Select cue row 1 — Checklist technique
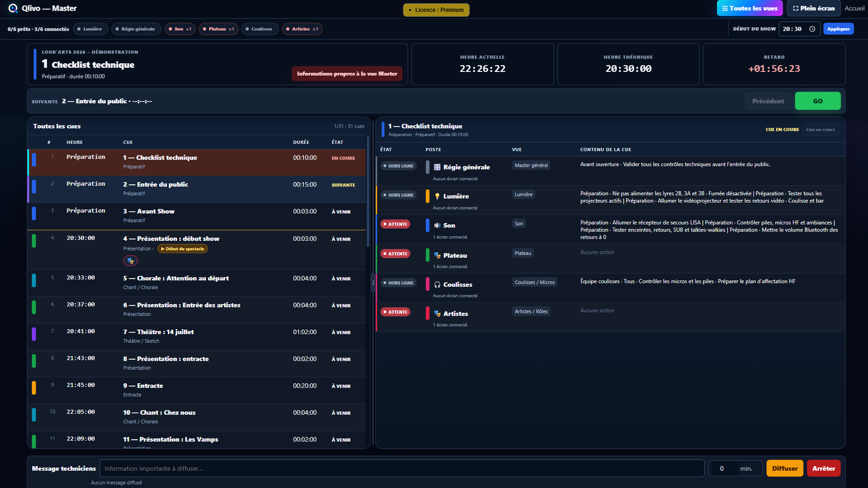The height and width of the screenshot is (488, 868). [x=197, y=162]
